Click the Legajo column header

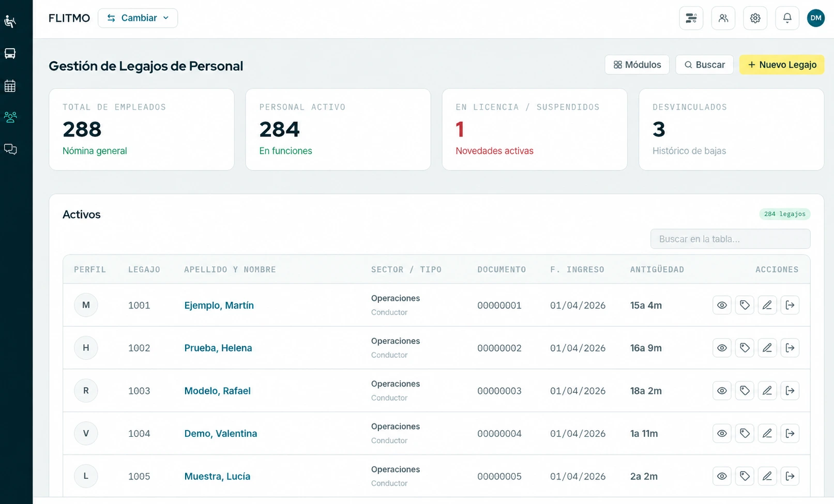tap(144, 269)
